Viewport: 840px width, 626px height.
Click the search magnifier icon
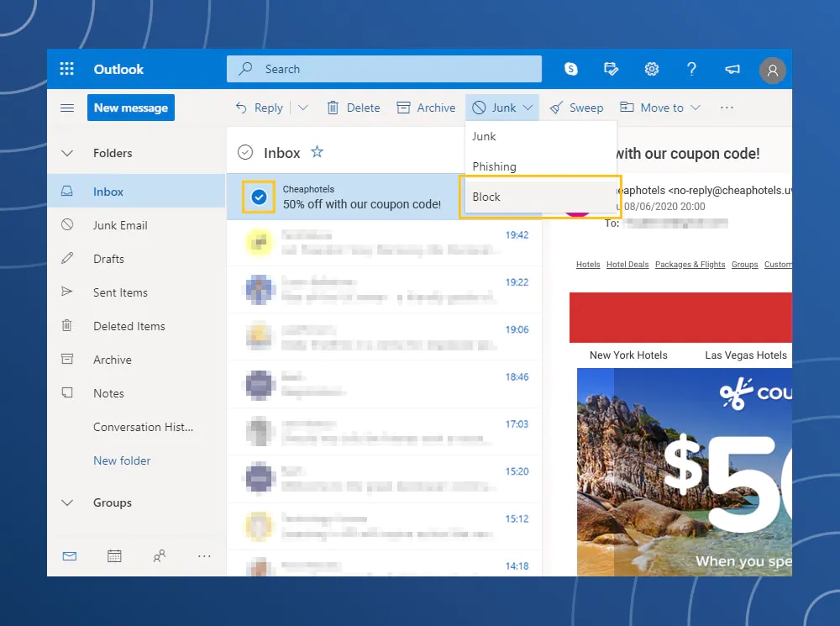point(246,69)
